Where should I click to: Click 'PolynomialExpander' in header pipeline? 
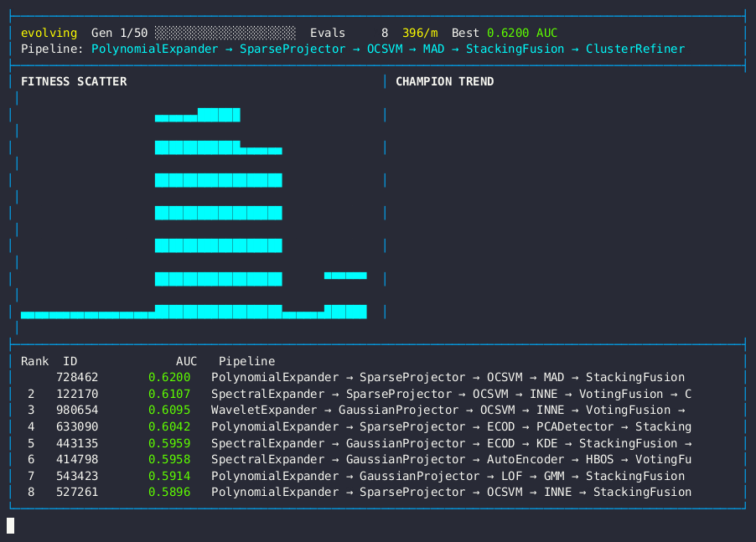pyautogui.click(x=155, y=49)
